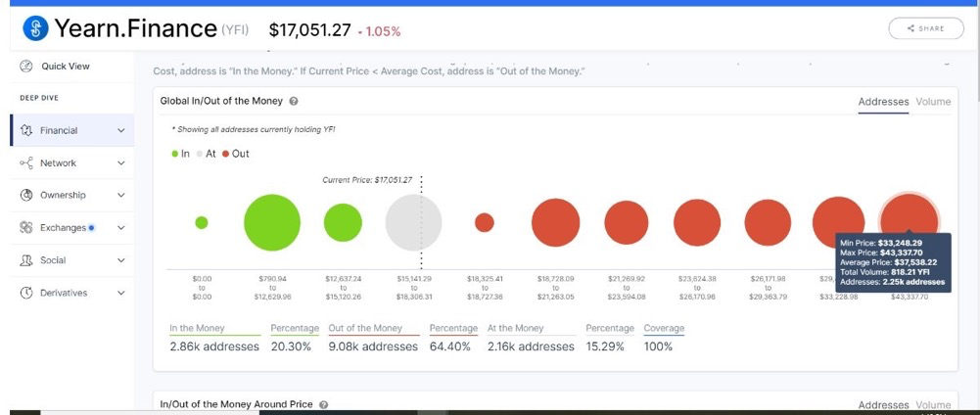980x415 pixels.
Task: Toggle the red Out legend item
Action: click(x=235, y=154)
